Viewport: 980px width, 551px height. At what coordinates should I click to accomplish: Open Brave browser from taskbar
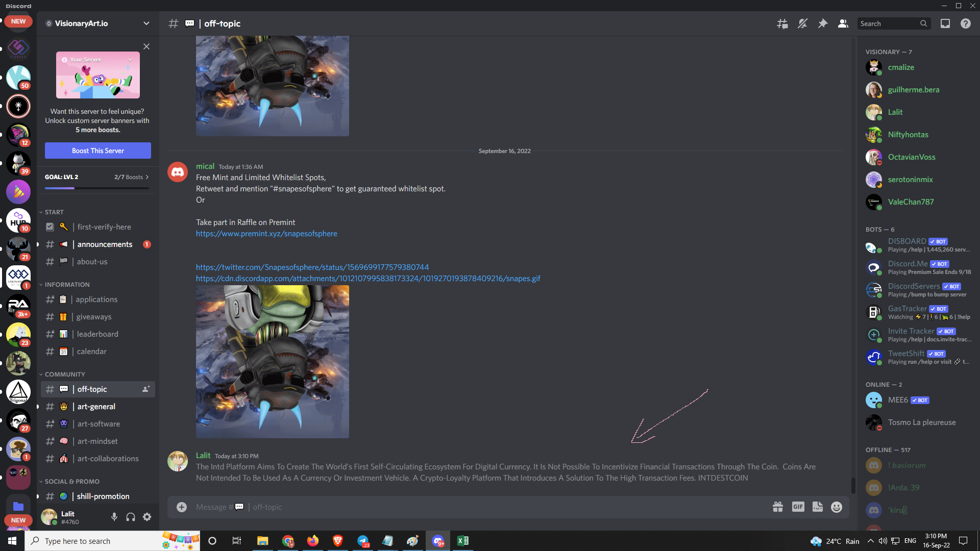click(337, 541)
